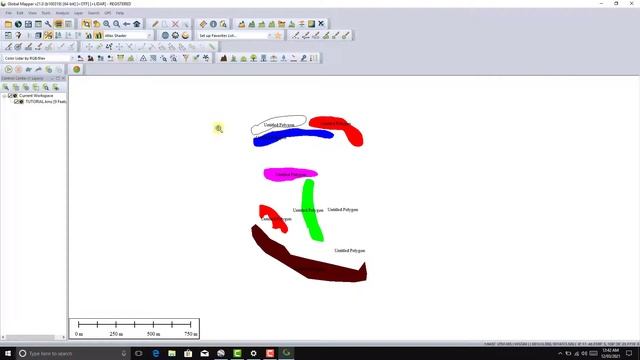Click the white outlined polygon
The image size is (640, 360).
click(278, 124)
